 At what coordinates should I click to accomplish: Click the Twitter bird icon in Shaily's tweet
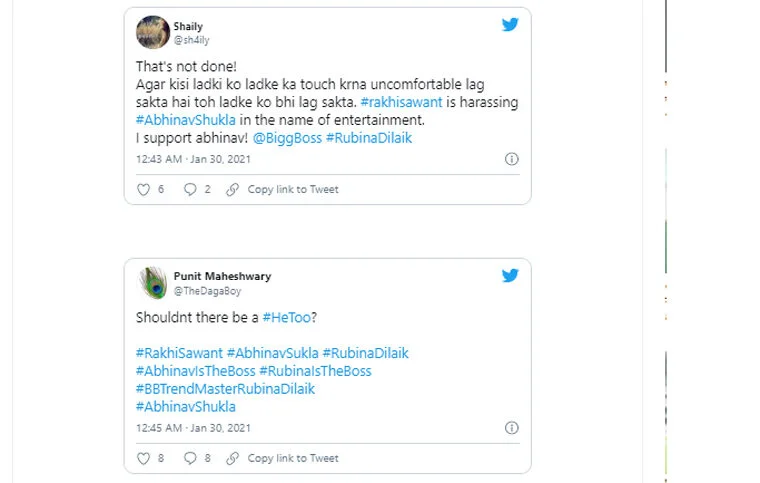pos(510,25)
